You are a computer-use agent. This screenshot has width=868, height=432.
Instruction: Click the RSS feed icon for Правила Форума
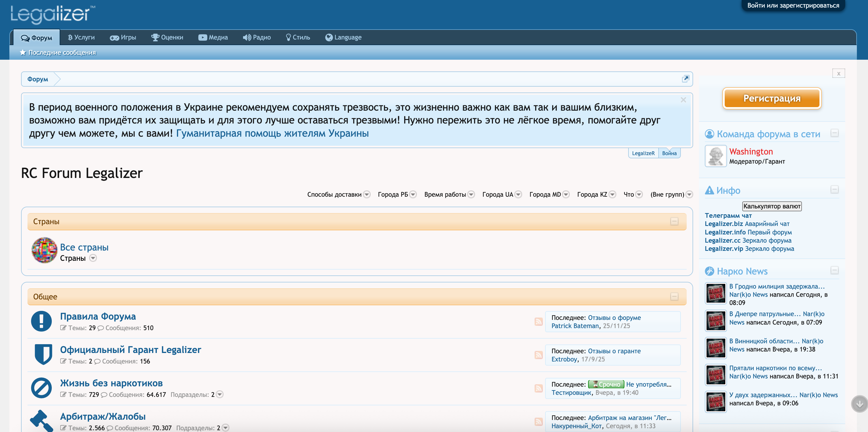coord(538,321)
